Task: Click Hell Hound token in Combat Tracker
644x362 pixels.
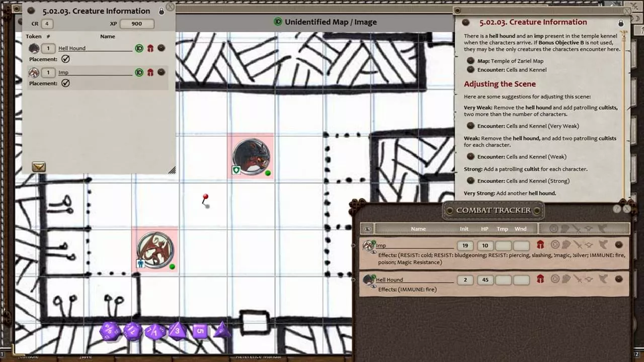Action: [369, 280]
